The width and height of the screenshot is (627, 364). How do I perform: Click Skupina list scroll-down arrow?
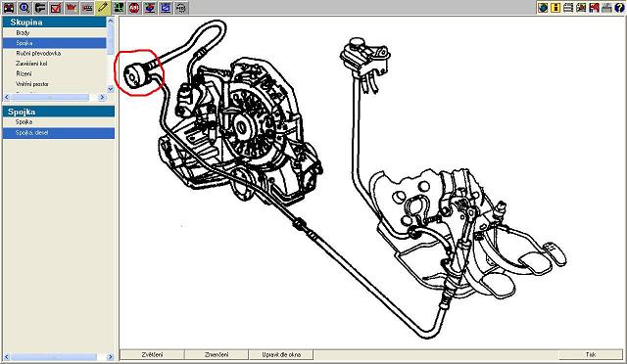[x=111, y=89]
